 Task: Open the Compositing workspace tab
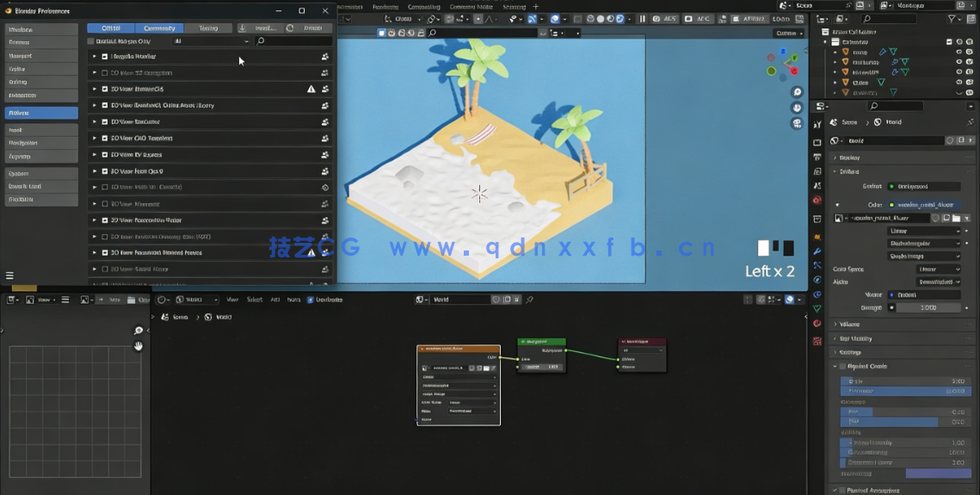pyautogui.click(x=424, y=7)
